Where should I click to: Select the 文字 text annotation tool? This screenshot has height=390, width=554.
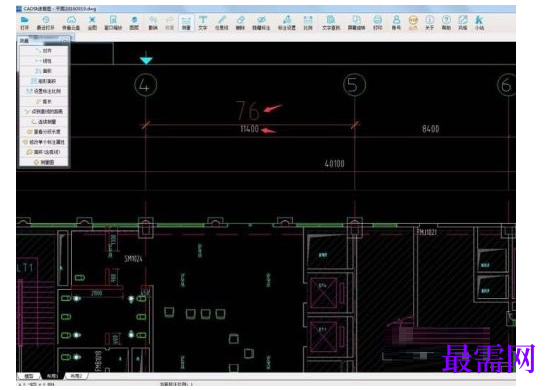(x=203, y=23)
